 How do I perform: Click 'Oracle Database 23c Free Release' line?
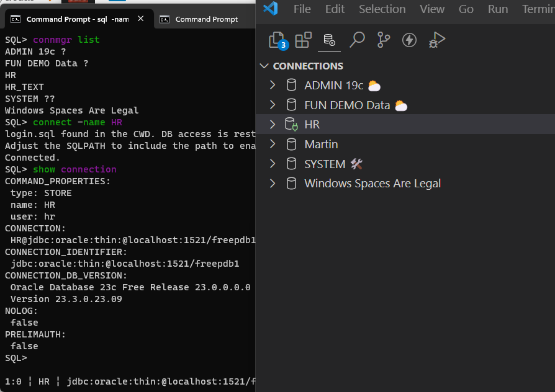(x=130, y=287)
